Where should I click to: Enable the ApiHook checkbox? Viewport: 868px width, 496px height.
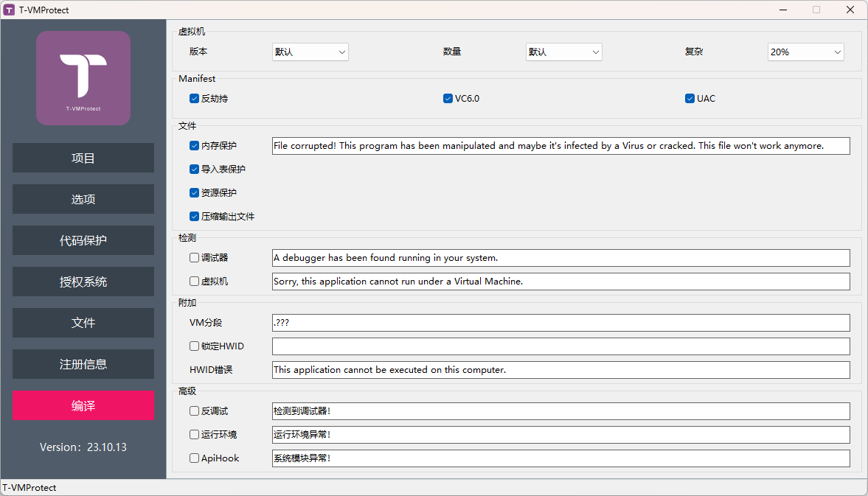(195, 458)
